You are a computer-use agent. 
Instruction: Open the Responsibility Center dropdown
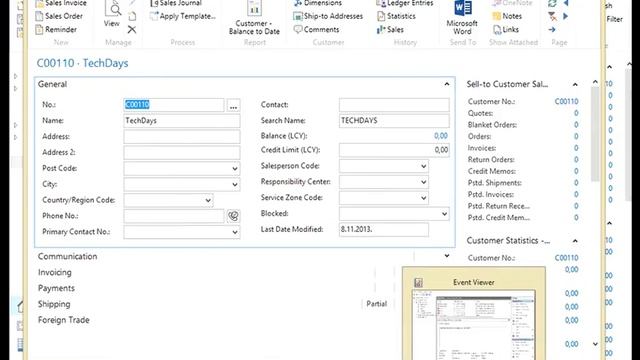(x=423, y=182)
